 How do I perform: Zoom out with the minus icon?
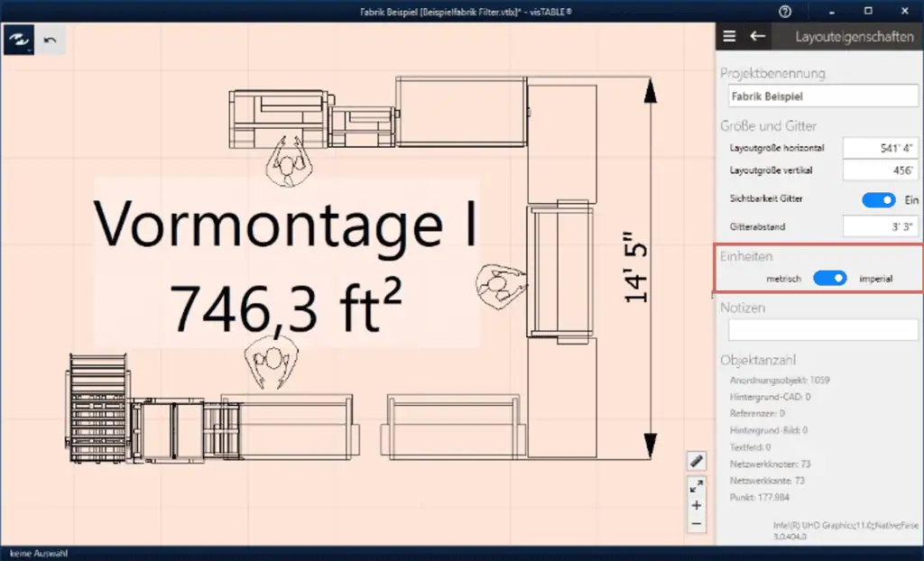pos(697,524)
